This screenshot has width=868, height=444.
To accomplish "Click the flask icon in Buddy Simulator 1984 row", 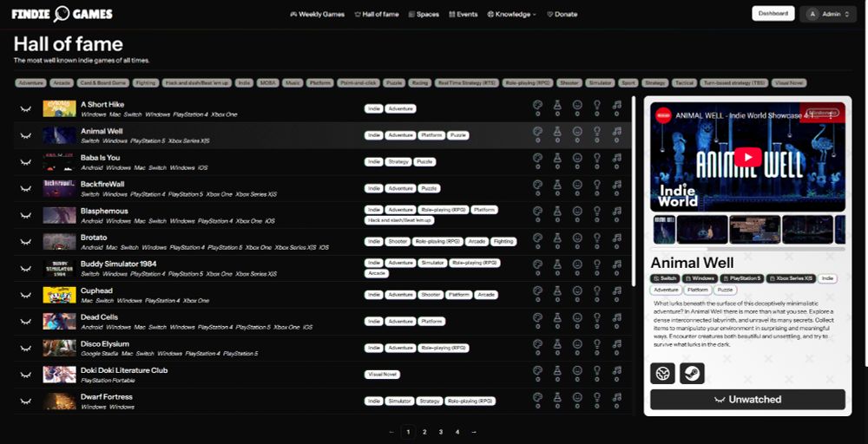I will tap(557, 264).
